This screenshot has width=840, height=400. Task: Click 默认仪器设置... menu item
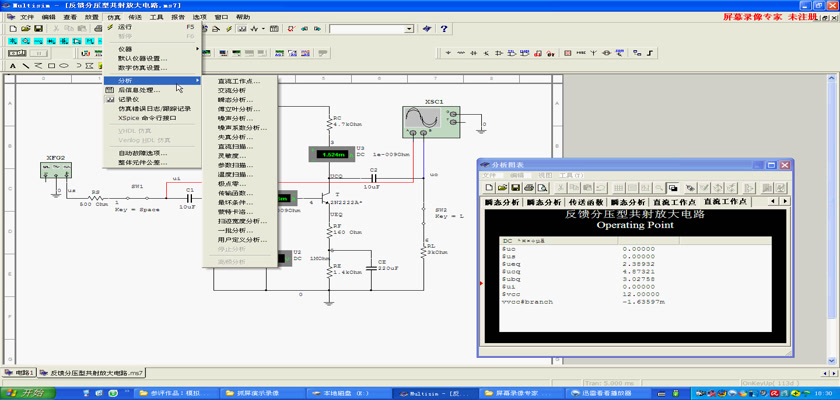click(x=152, y=58)
